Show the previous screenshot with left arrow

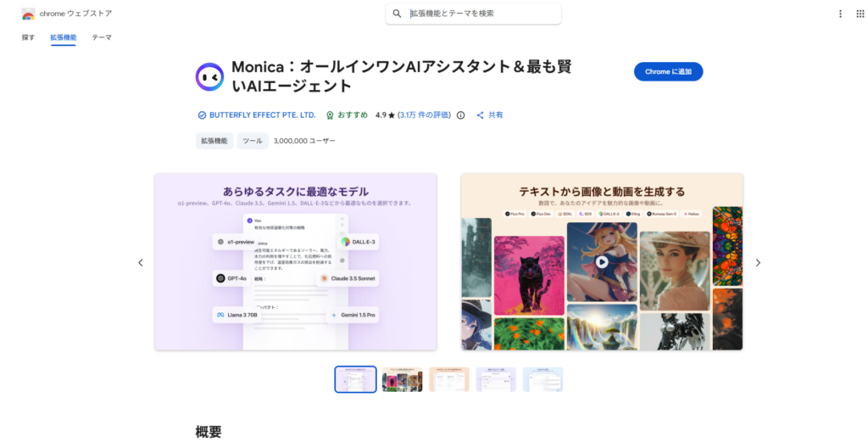[141, 263]
